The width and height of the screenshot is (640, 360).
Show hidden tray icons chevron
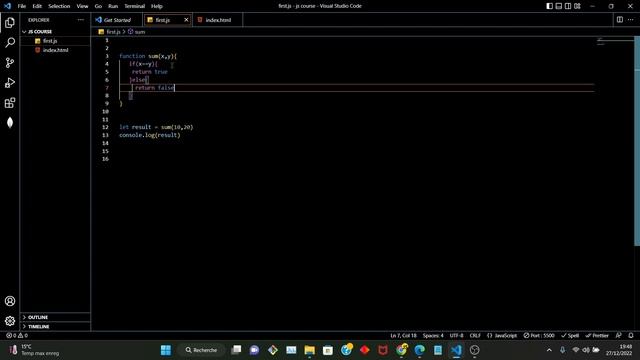coord(549,350)
